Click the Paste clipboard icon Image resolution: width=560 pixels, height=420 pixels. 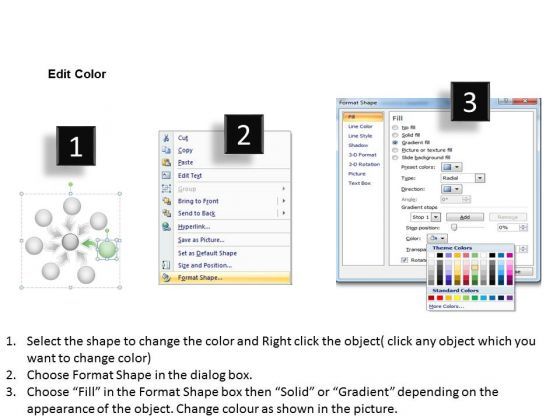pos(166,162)
